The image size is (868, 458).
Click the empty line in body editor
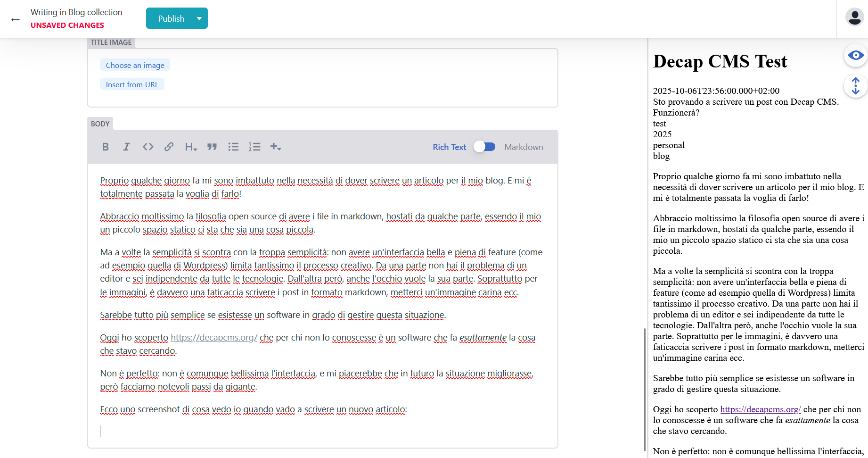coord(283,431)
